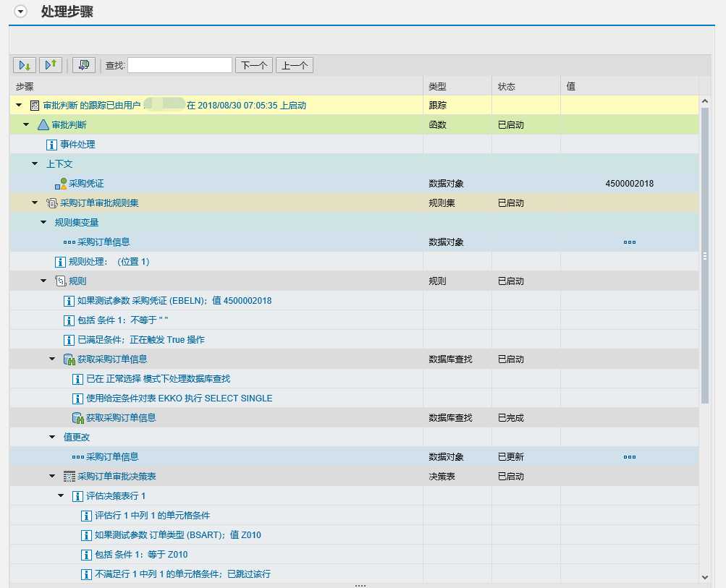Click the info icon beside 已满足条件
726x588 pixels.
coord(69,340)
